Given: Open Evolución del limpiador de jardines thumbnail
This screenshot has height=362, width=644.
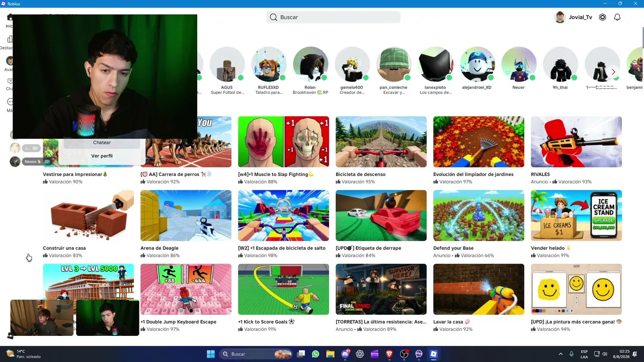Looking at the screenshot, I should [479, 142].
